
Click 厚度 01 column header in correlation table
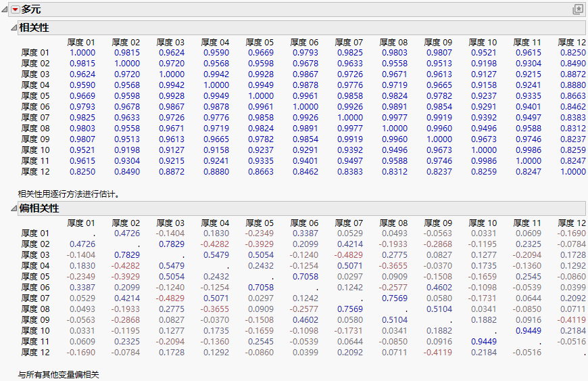pyautogui.click(x=81, y=42)
